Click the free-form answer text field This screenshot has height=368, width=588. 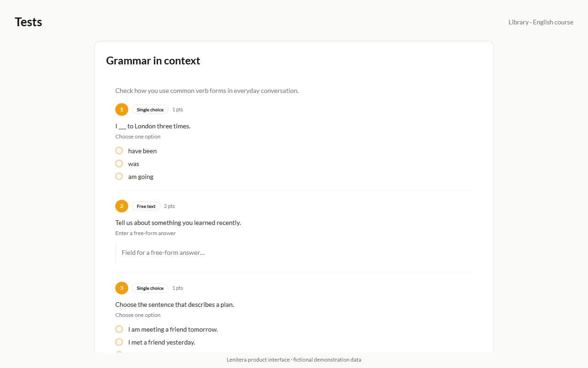pyautogui.click(x=294, y=253)
